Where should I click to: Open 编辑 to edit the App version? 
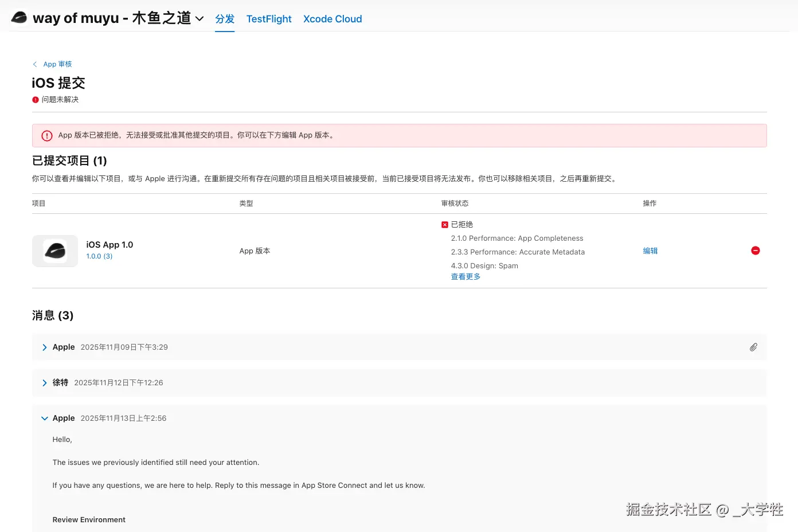click(x=650, y=251)
